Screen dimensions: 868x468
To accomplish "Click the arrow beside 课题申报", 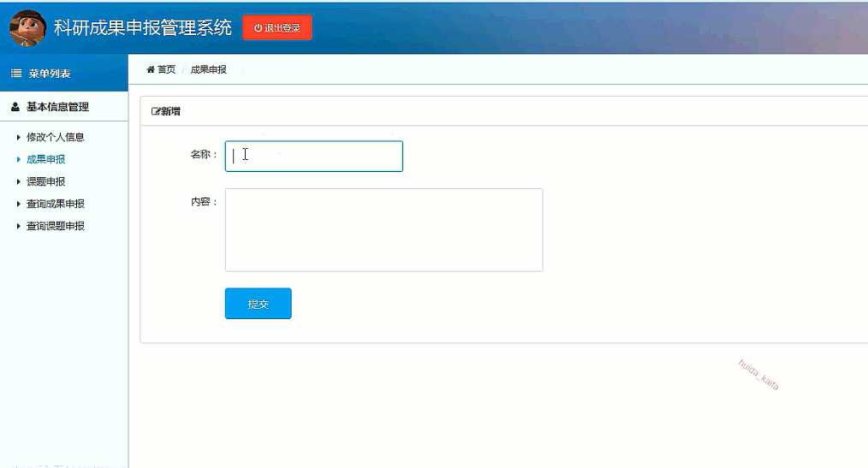I will tap(18, 181).
